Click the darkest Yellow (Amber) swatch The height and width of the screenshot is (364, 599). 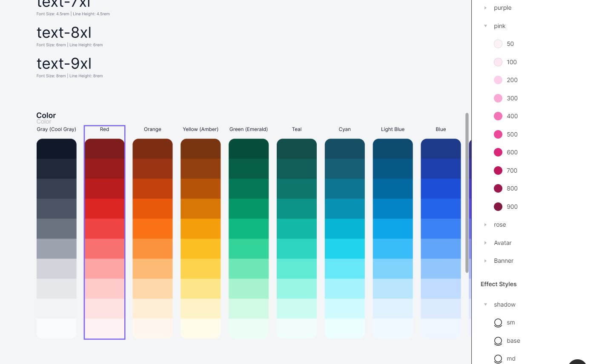tap(201, 149)
